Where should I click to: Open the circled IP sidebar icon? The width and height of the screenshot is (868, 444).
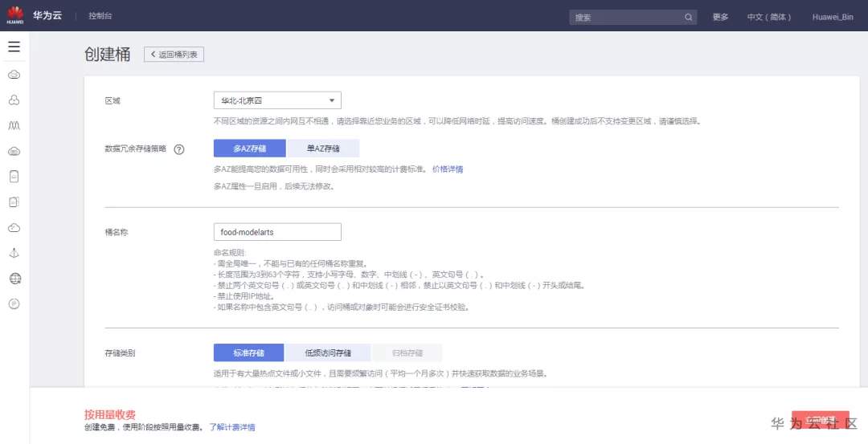click(x=14, y=303)
